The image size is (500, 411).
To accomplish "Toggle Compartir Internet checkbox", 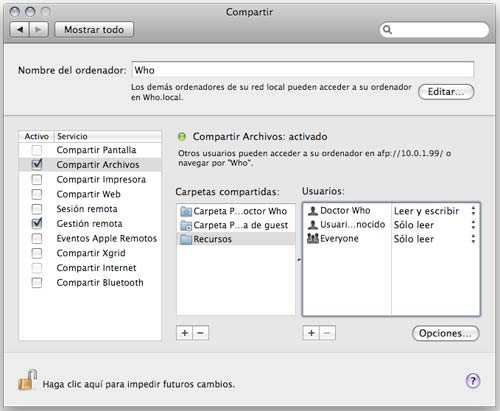I will click(x=37, y=268).
